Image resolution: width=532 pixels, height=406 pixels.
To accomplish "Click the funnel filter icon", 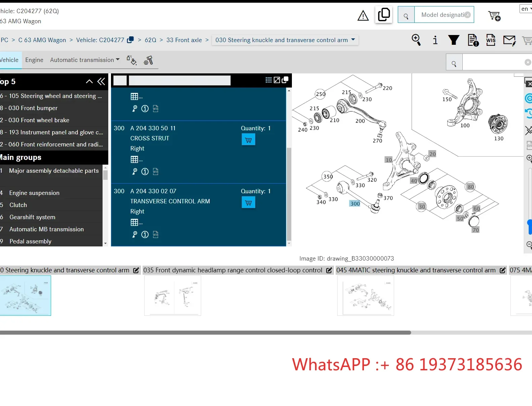I will point(454,40).
